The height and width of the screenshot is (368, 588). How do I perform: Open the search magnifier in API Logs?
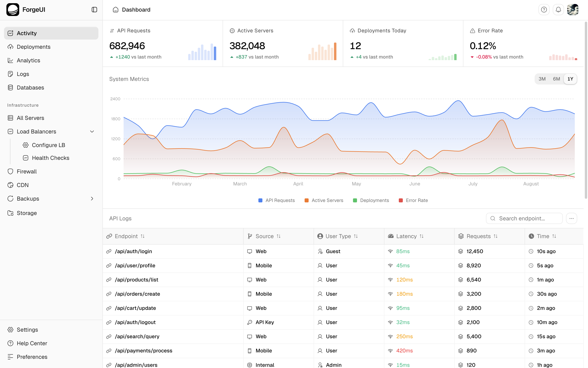493,218
